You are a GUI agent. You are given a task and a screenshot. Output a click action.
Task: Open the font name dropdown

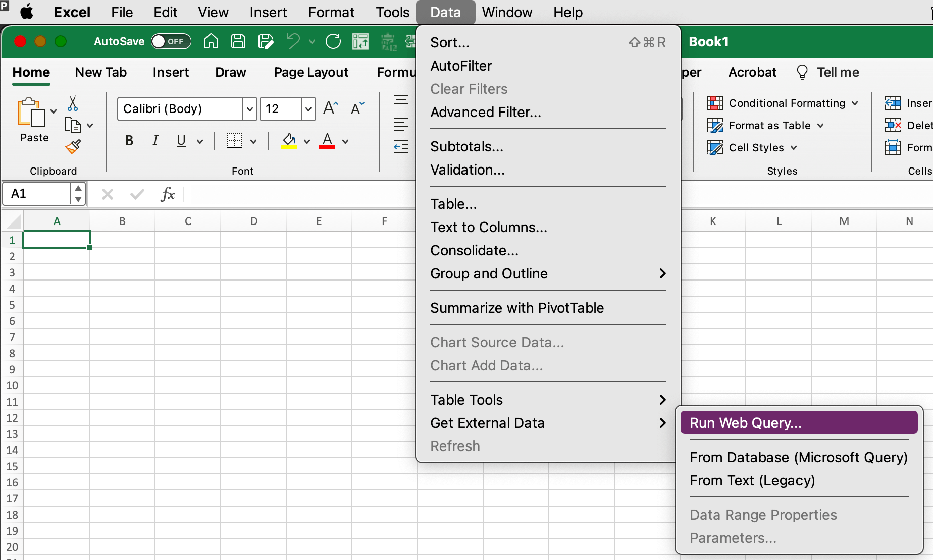coord(249,109)
